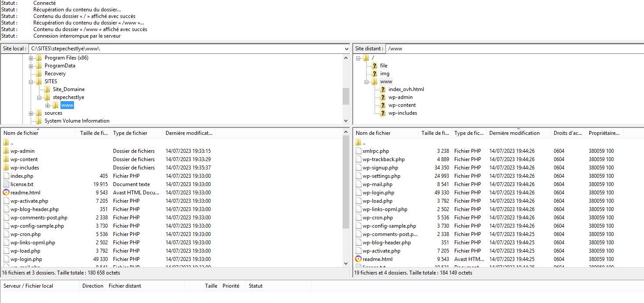
Task: Click the SITES folder icon in local tree
Action: coord(39,81)
